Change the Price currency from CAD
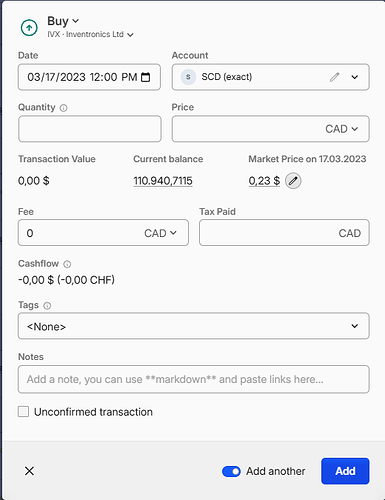 (x=341, y=129)
